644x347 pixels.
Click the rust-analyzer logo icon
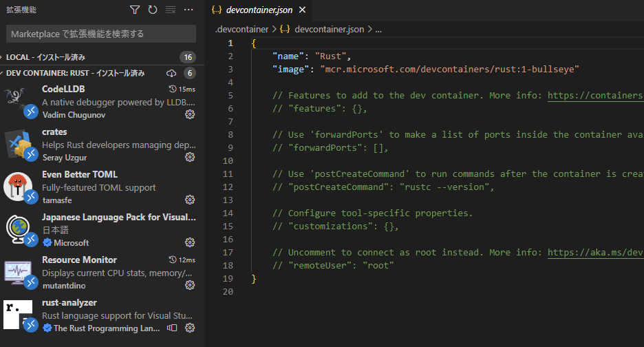point(18,315)
